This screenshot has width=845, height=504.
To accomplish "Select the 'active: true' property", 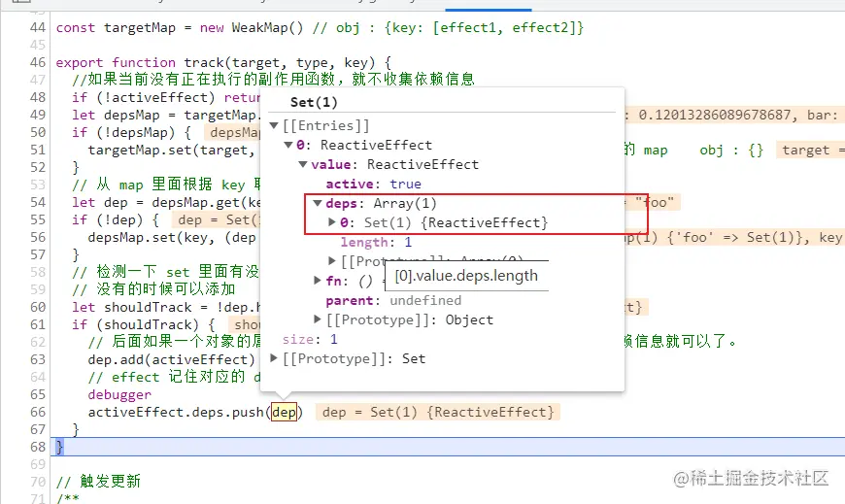I will point(374,184).
